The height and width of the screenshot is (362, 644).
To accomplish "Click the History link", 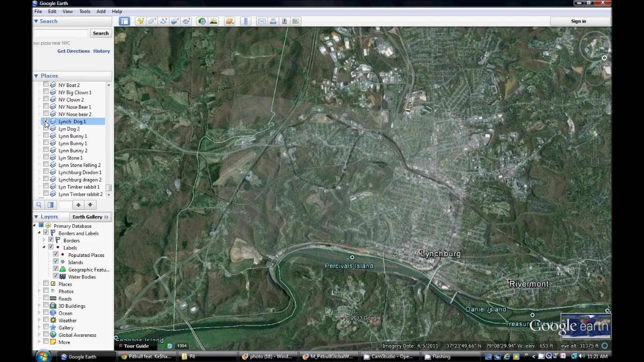I will click(102, 51).
